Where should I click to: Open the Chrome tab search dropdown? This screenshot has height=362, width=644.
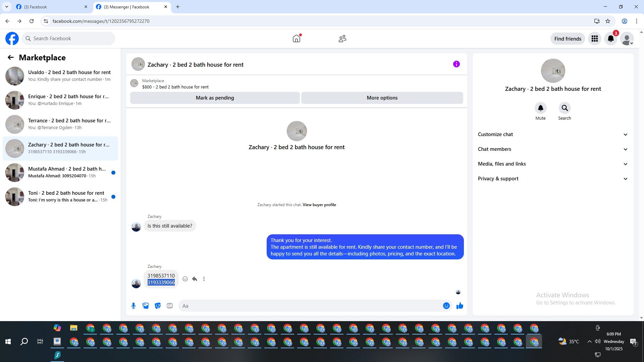click(6, 7)
